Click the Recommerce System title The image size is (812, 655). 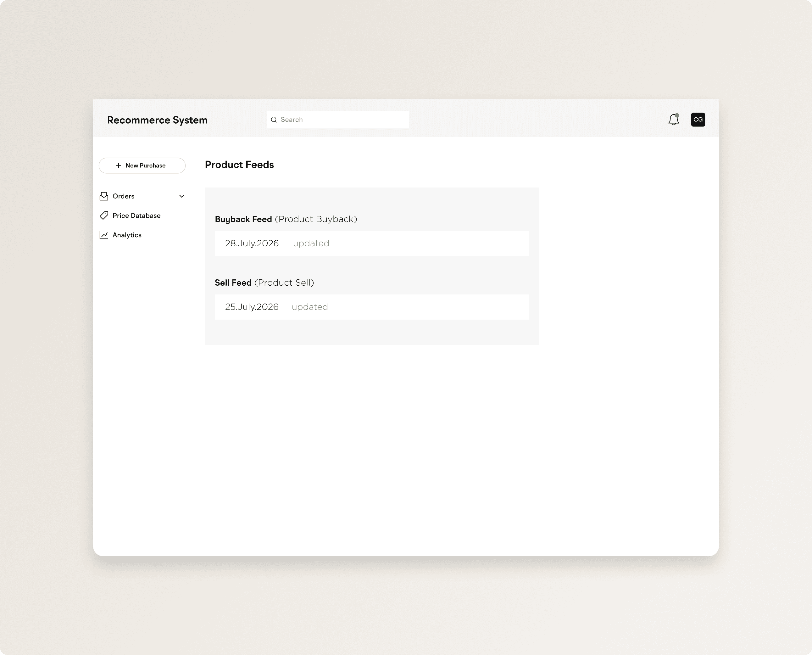coord(157,120)
